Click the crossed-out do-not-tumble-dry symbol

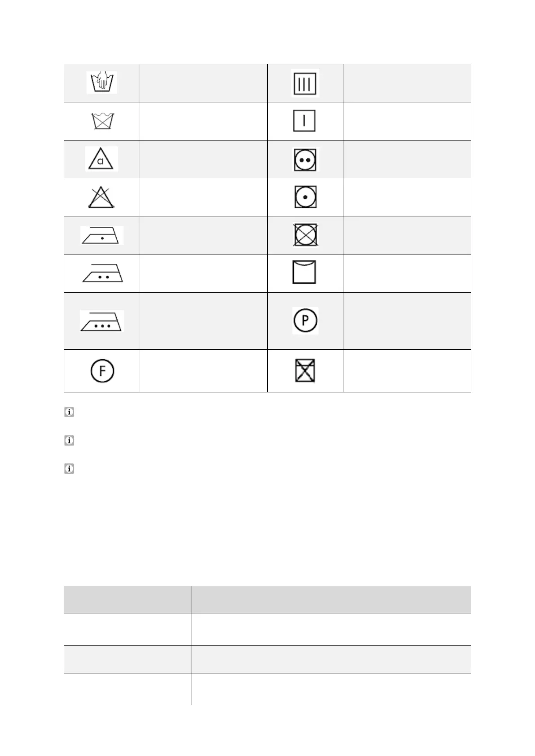click(x=305, y=235)
